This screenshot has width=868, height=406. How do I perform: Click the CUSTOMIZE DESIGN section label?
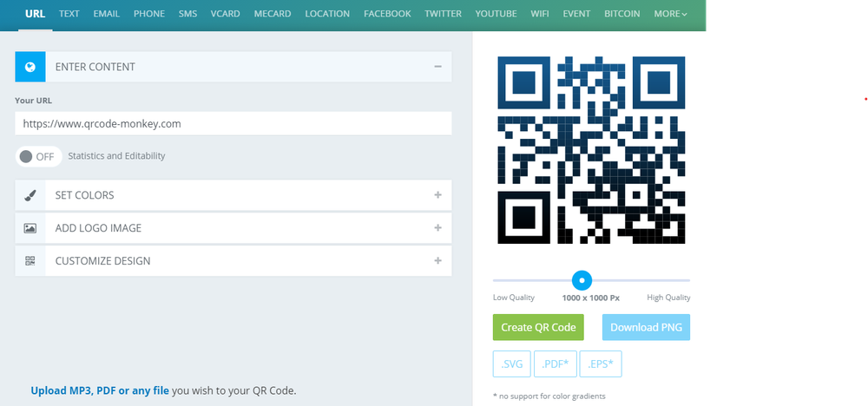click(102, 261)
